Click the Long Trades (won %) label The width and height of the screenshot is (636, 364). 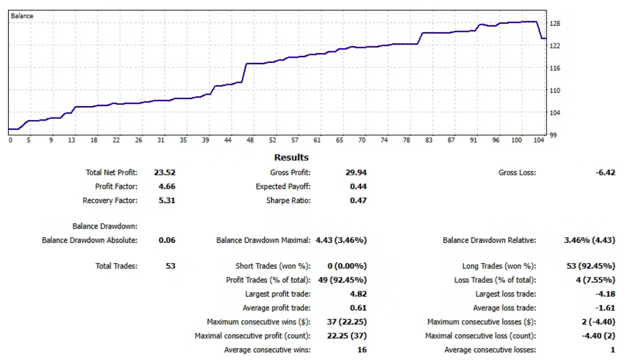pos(499,266)
